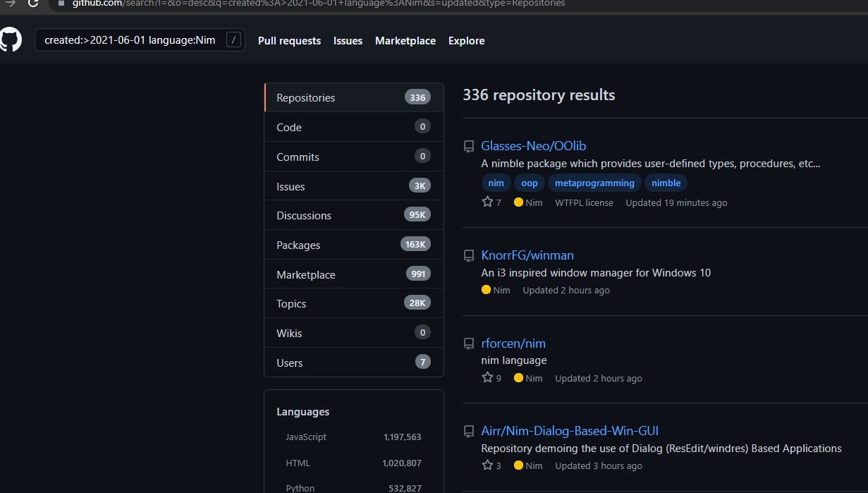Click the star icon for Glasses-Neo/OOlib
This screenshot has width=868, height=493.
(x=487, y=202)
